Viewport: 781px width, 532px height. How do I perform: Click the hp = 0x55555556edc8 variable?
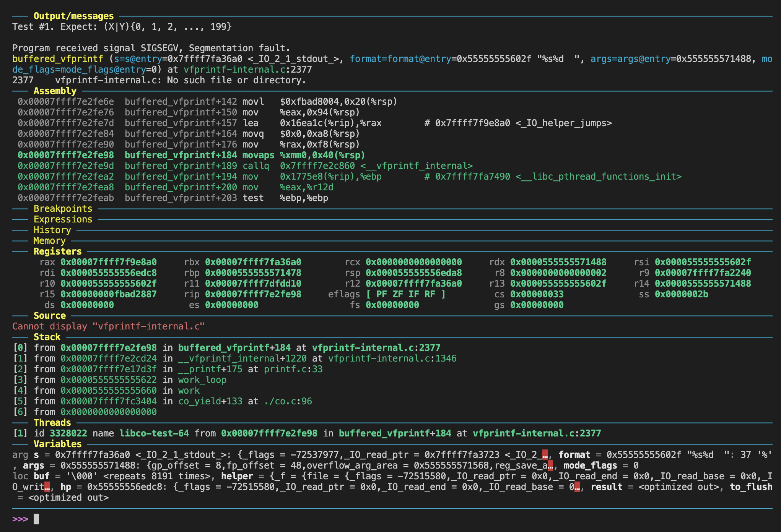point(321,487)
